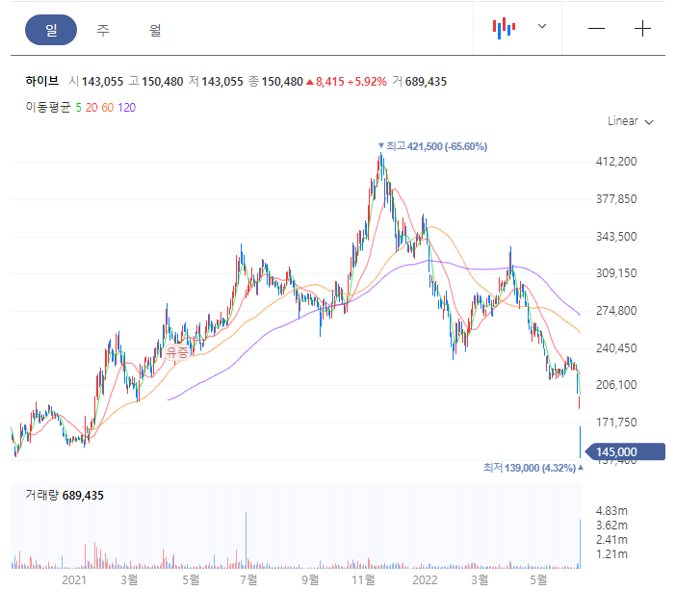Screen dimensions: 676x616
Task: Click the 유증 event marker on chart
Action: point(177,352)
